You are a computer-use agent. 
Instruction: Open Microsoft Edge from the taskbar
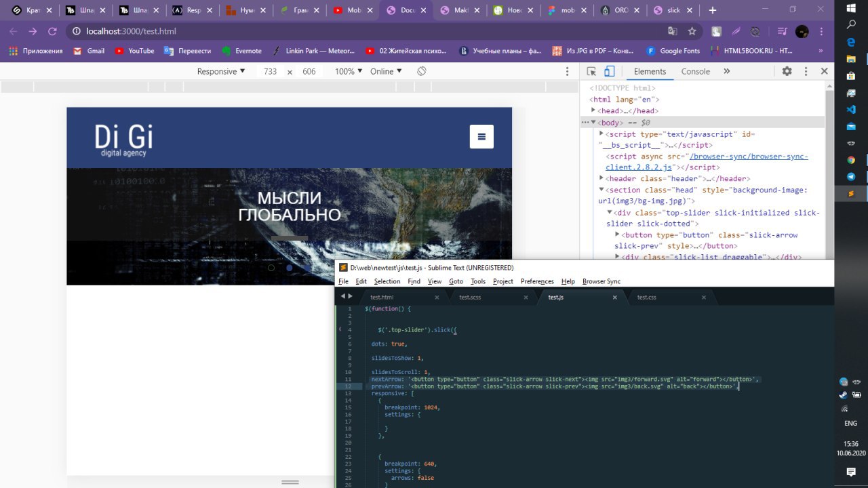851,41
